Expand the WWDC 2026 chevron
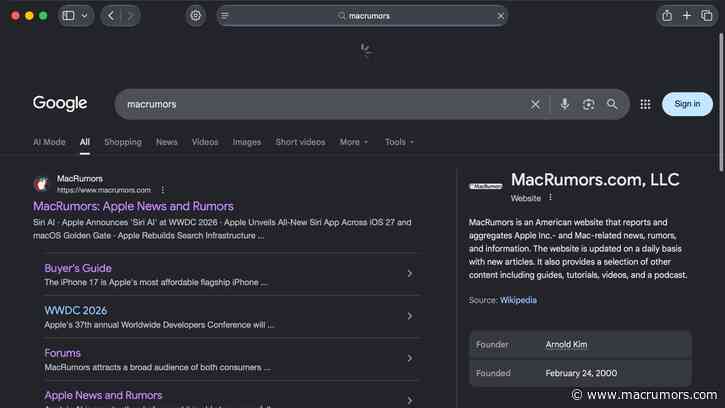725x408 pixels. [410, 316]
